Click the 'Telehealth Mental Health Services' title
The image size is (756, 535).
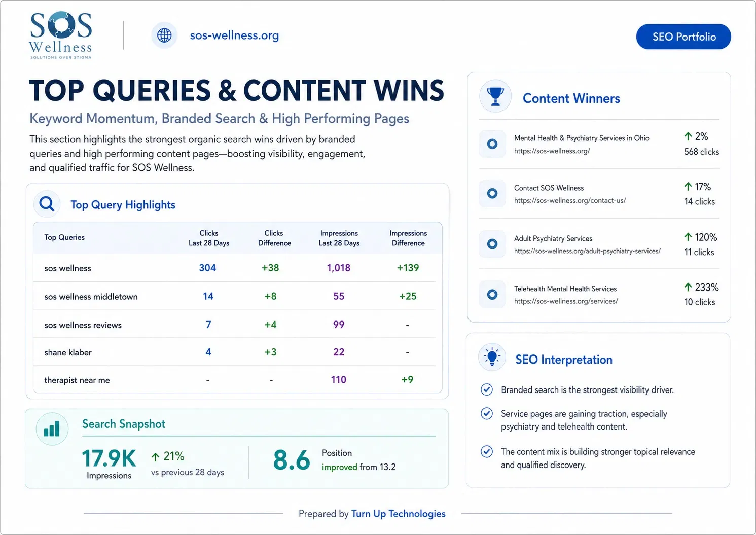click(565, 289)
